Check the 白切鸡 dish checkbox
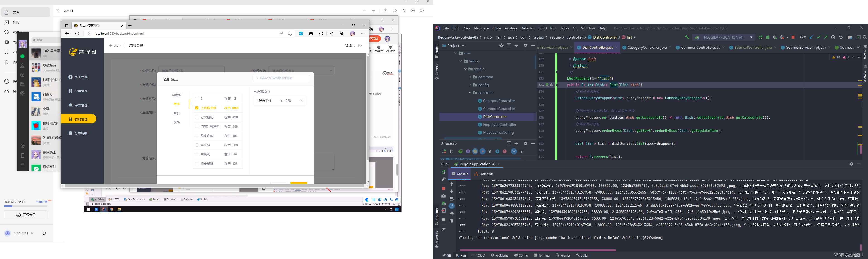 pos(197,155)
